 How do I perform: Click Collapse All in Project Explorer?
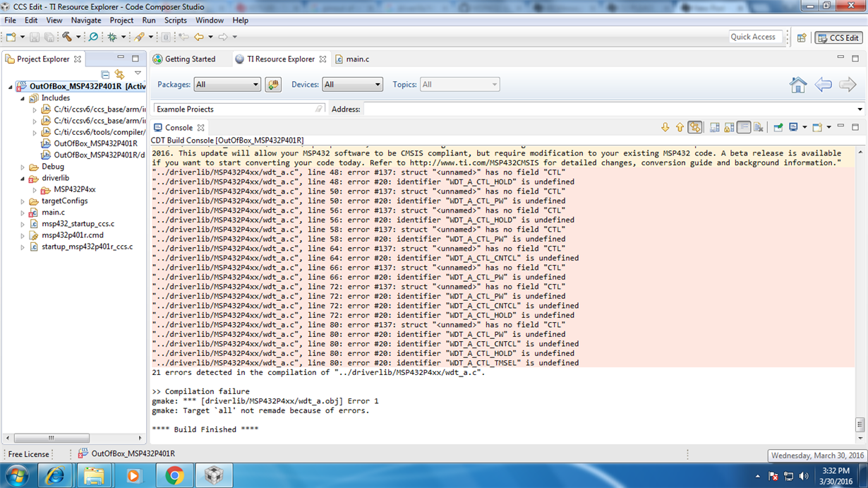[105, 74]
